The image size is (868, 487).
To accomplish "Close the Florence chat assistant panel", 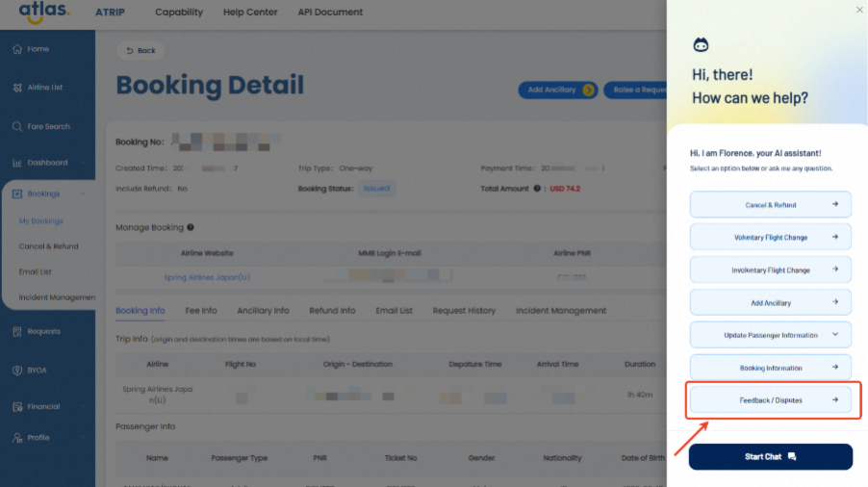I will tap(859, 10).
